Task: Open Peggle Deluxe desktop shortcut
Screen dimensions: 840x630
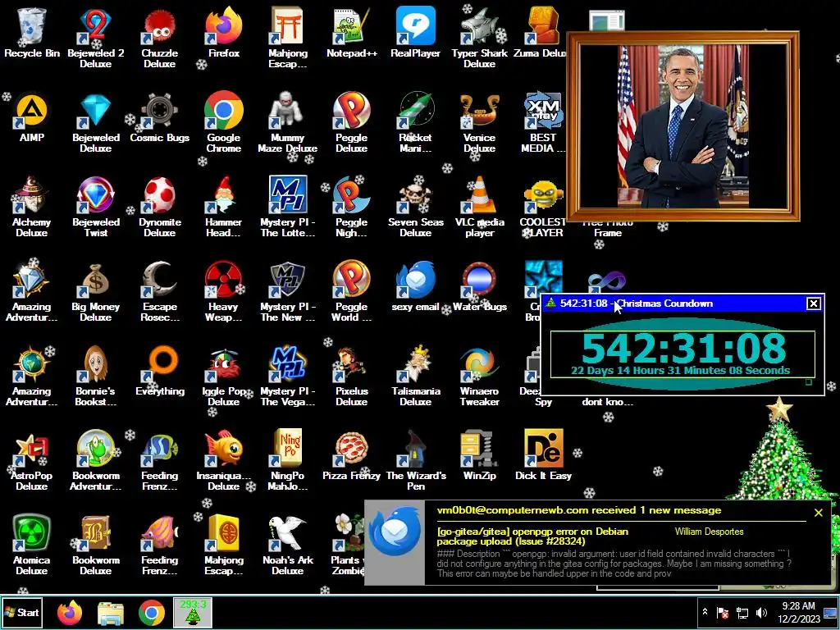Action: click(351, 122)
